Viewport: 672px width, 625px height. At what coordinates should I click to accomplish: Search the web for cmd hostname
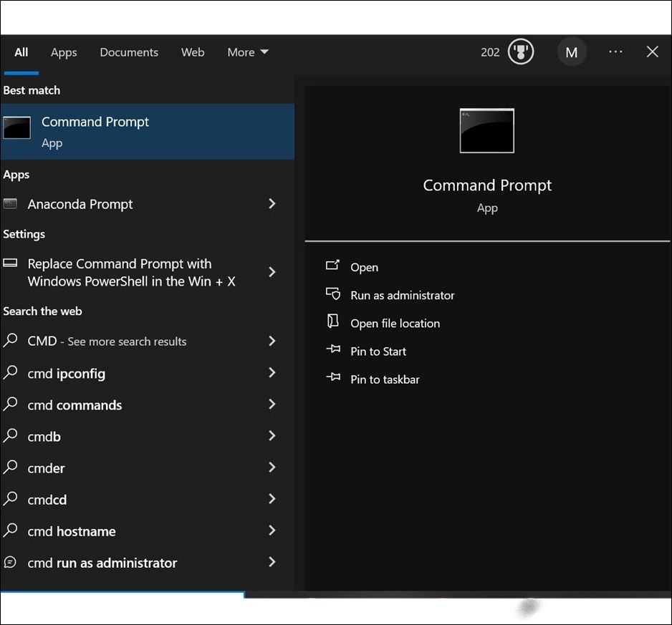pos(72,531)
